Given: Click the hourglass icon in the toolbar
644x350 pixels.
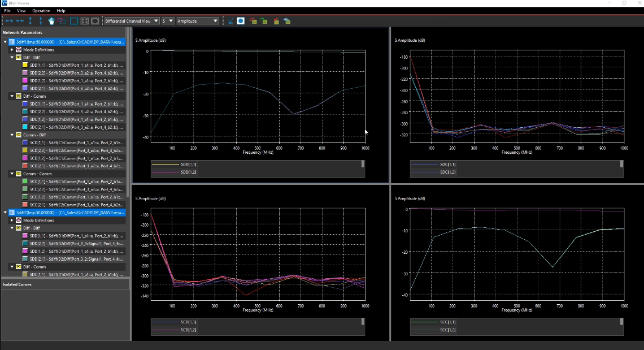Looking at the screenshot, I should [x=230, y=21].
